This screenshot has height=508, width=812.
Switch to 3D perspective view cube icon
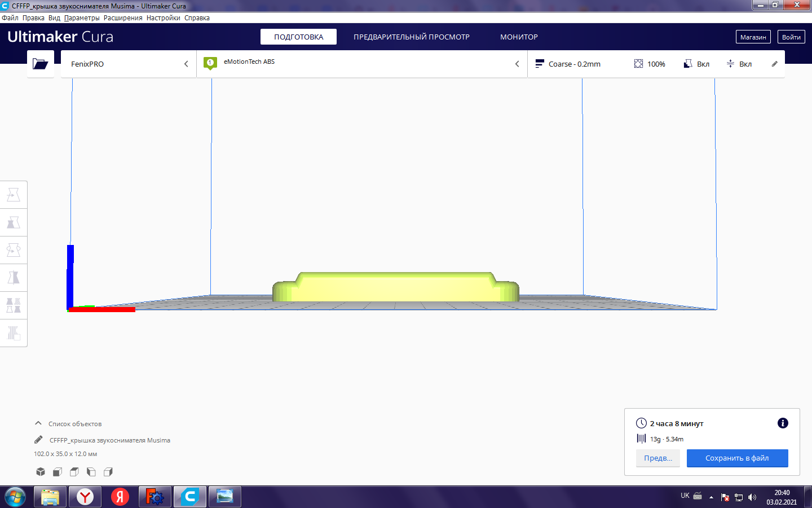[41, 472]
